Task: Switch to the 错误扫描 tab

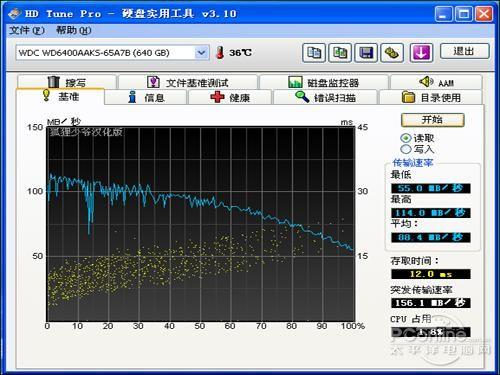Action: click(x=325, y=97)
